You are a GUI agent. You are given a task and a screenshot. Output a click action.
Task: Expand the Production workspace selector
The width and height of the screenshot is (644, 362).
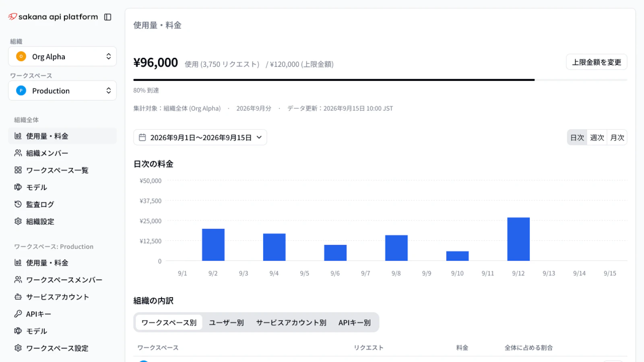62,90
